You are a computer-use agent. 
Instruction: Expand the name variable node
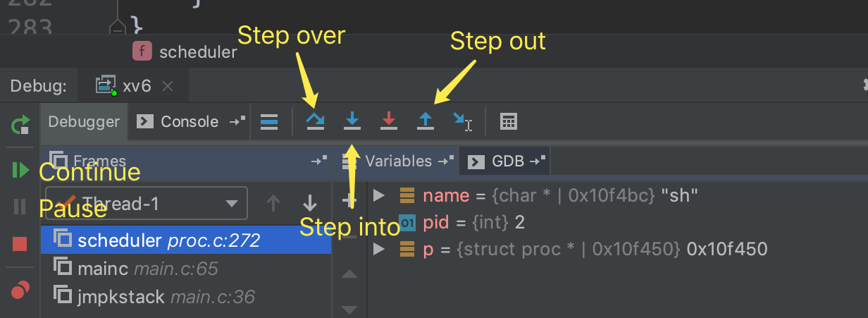tap(378, 195)
